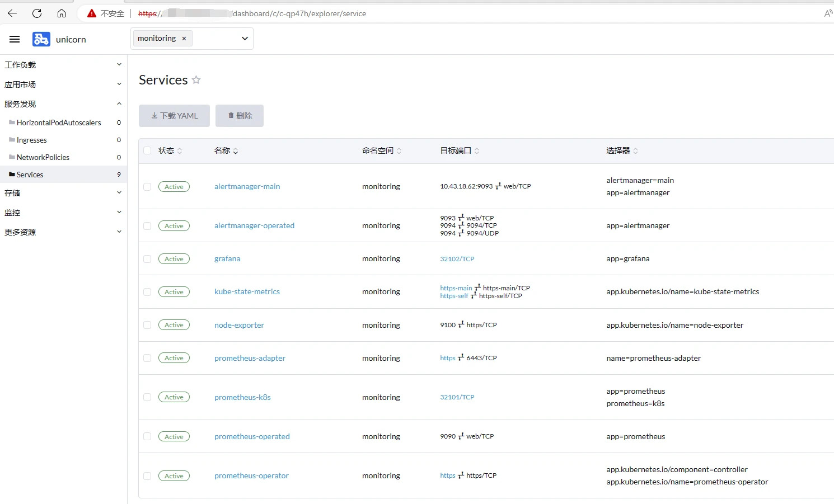Open the kube-state-metrics service link
Screen dimensions: 834x504
coord(247,291)
